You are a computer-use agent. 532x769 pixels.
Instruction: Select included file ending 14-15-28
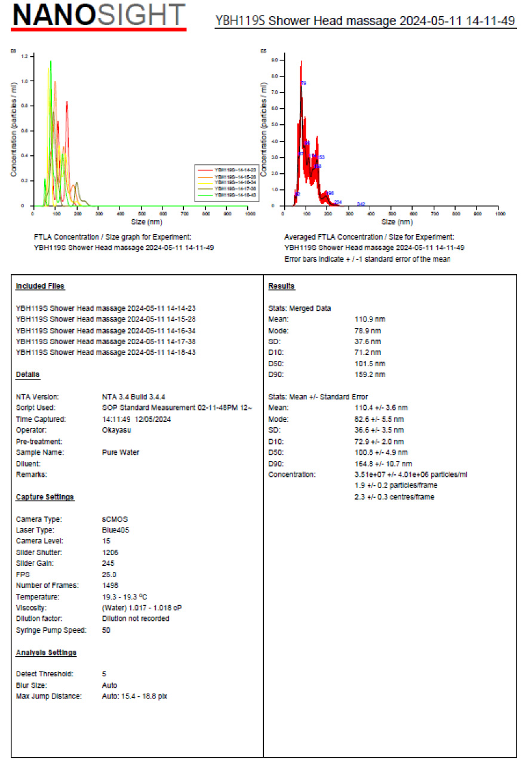click(x=106, y=319)
